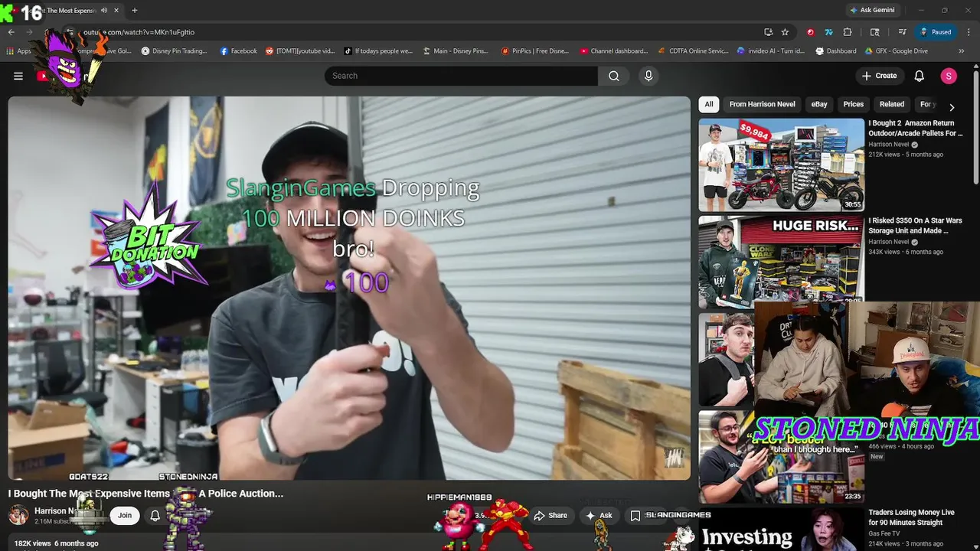Screen dimensions: 980x551
Task: Click the Ask Gemini button
Action: tap(871, 10)
